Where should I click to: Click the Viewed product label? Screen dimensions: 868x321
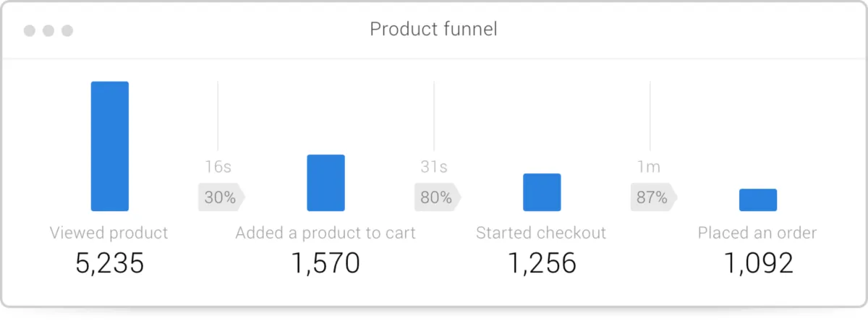[x=109, y=233]
